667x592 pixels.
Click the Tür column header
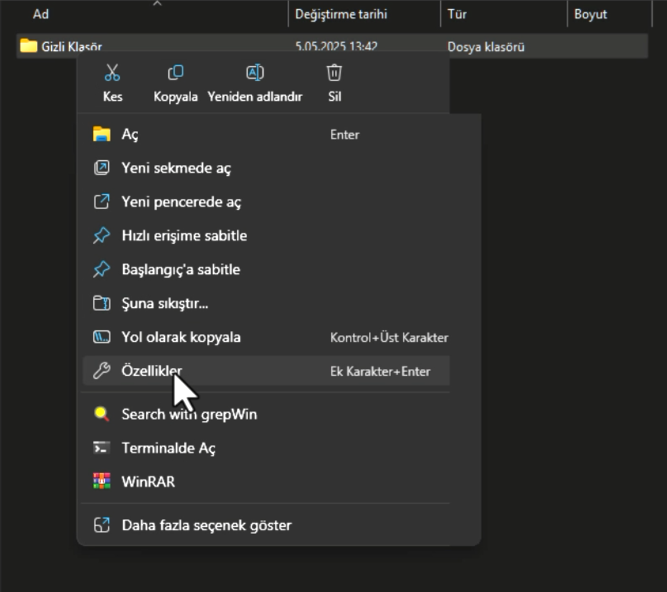(458, 14)
